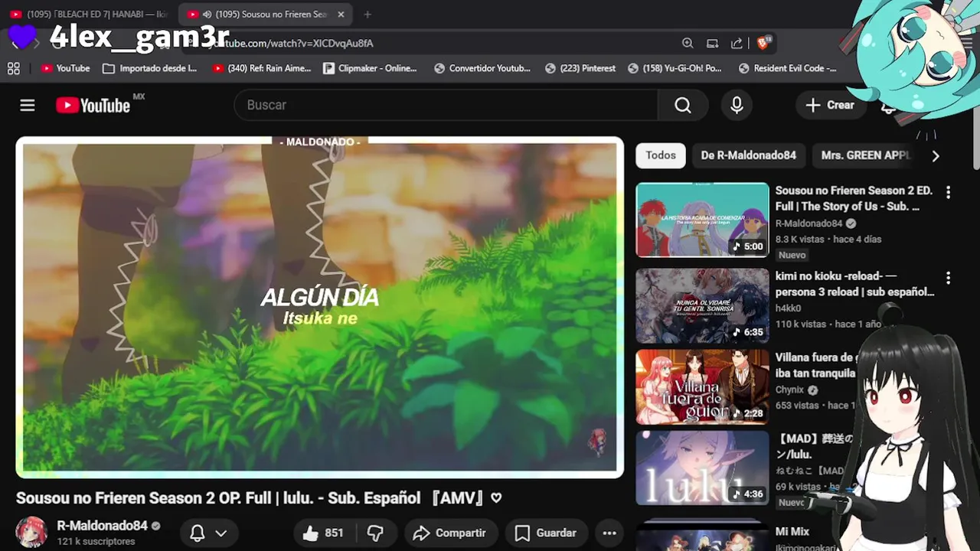980x551 pixels.
Task: Click the 121 k suscriptores text
Action: tap(96, 541)
